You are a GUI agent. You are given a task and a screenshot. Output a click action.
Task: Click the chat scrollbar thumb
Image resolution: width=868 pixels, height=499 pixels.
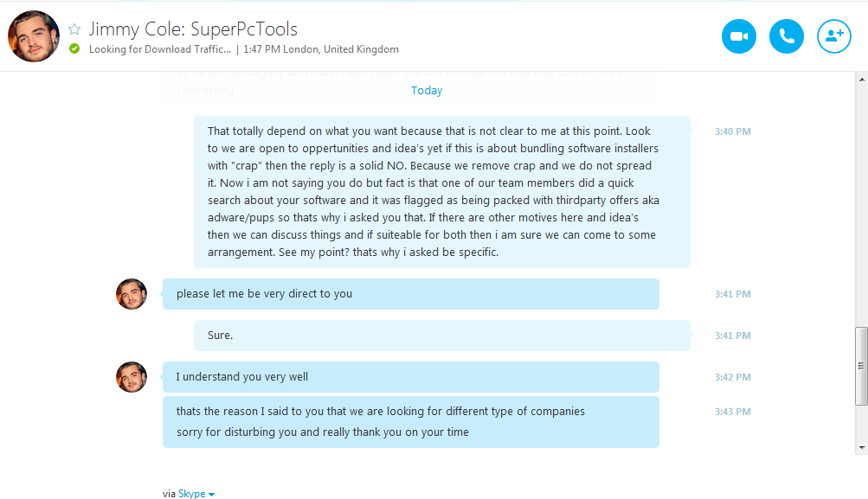pos(861,366)
